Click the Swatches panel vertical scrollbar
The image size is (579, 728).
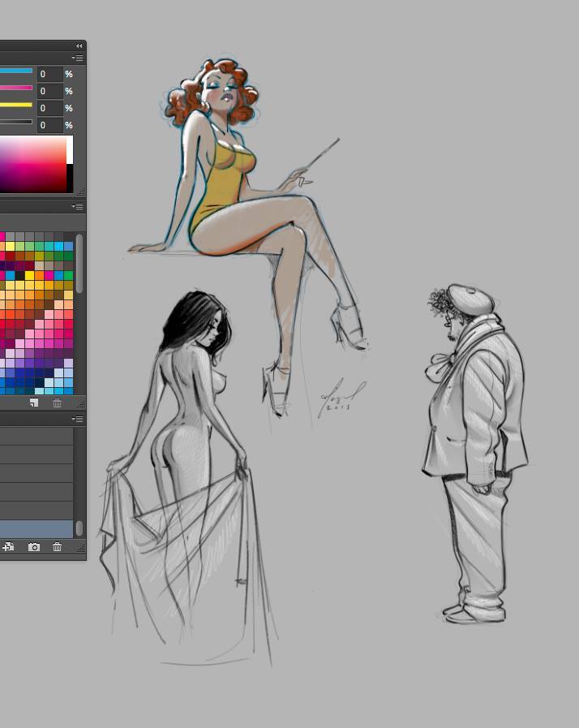coord(79,263)
